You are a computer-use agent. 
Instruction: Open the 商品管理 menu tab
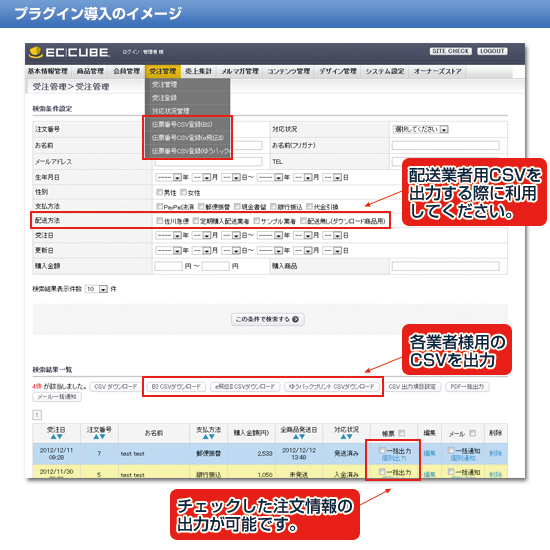click(x=90, y=71)
